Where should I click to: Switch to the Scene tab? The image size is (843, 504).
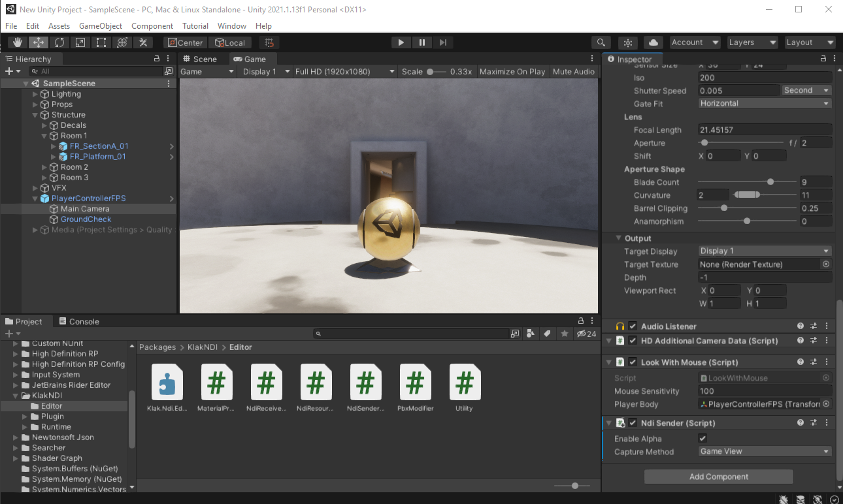pyautogui.click(x=203, y=58)
